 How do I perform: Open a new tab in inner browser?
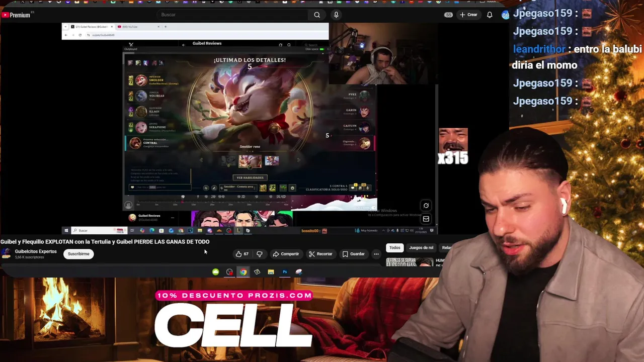[x=166, y=27]
